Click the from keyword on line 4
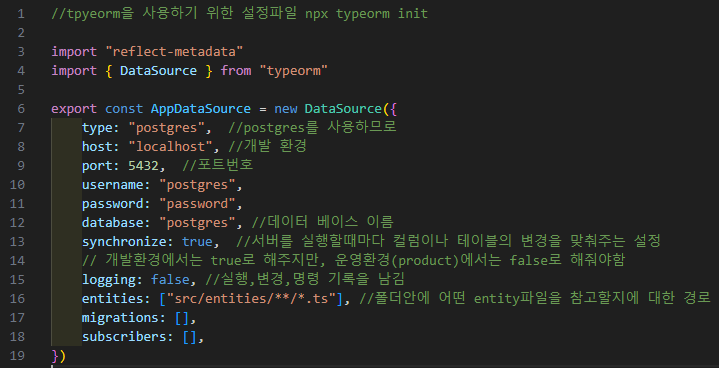719x368 pixels. pyautogui.click(x=236, y=71)
